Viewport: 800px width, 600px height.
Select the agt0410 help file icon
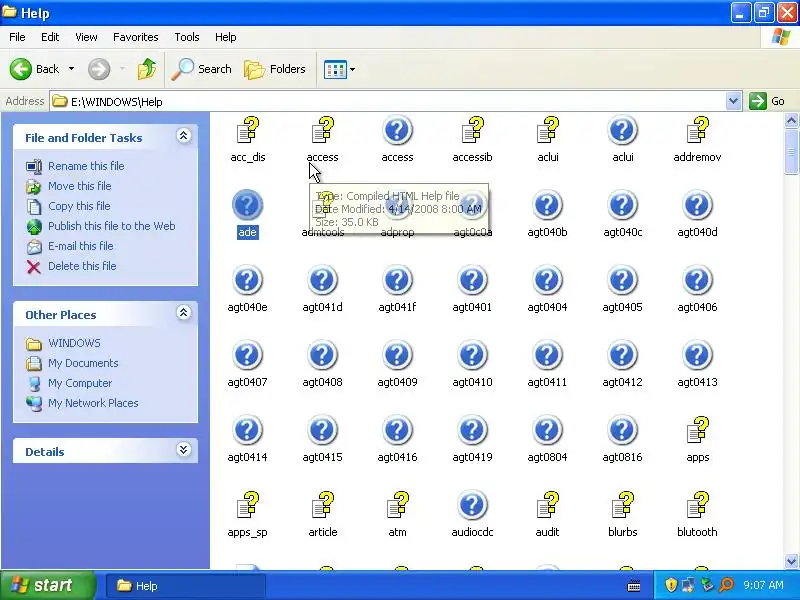(x=472, y=355)
